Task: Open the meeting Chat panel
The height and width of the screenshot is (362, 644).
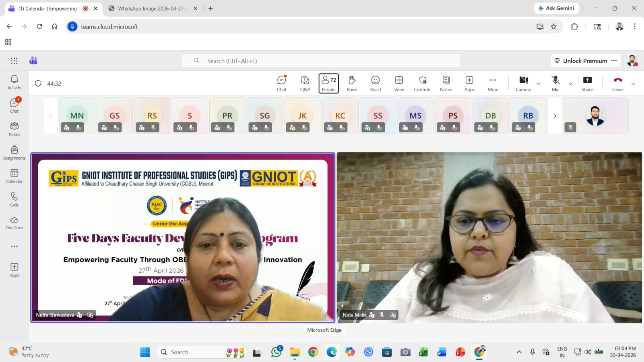Action: 282,84
